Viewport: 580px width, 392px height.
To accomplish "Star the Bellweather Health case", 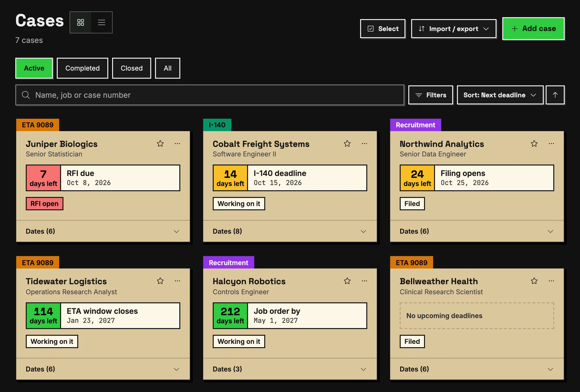I will click(534, 281).
